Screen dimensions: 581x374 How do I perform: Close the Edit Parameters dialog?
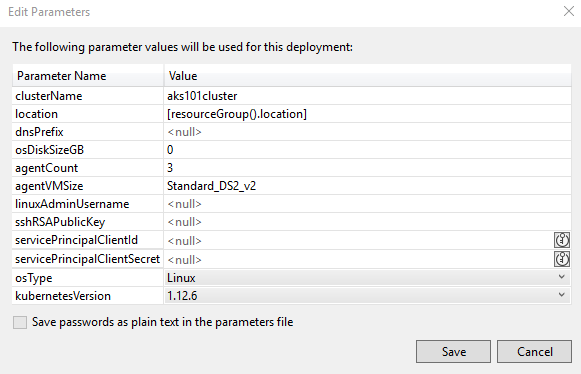tap(569, 11)
